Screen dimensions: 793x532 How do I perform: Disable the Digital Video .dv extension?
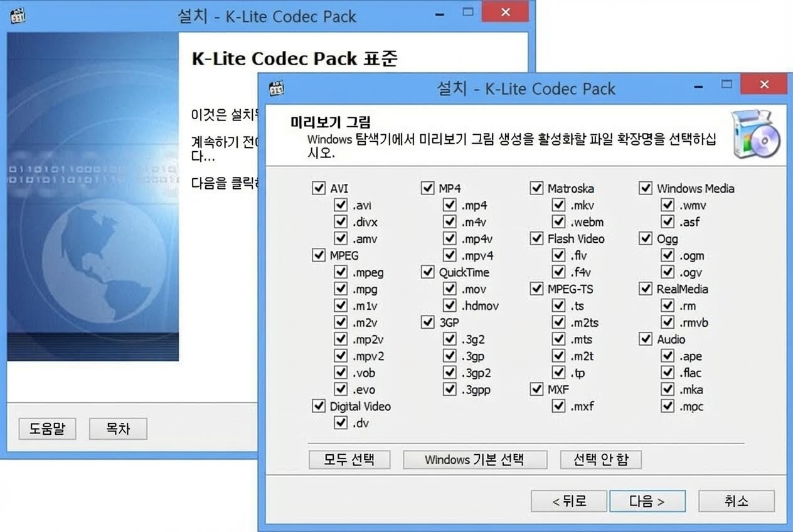click(x=341, y=423)
